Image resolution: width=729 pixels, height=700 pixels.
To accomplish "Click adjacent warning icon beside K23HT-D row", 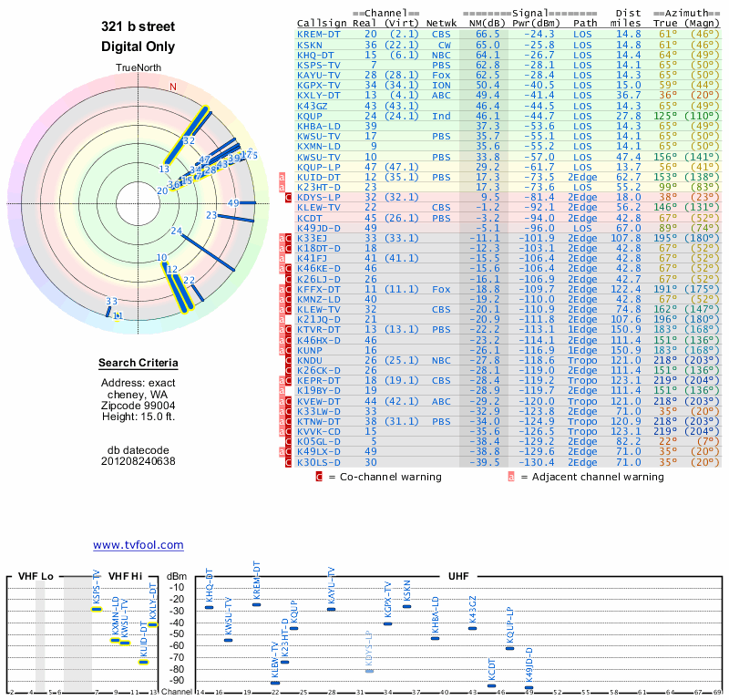I will [282, 188].
